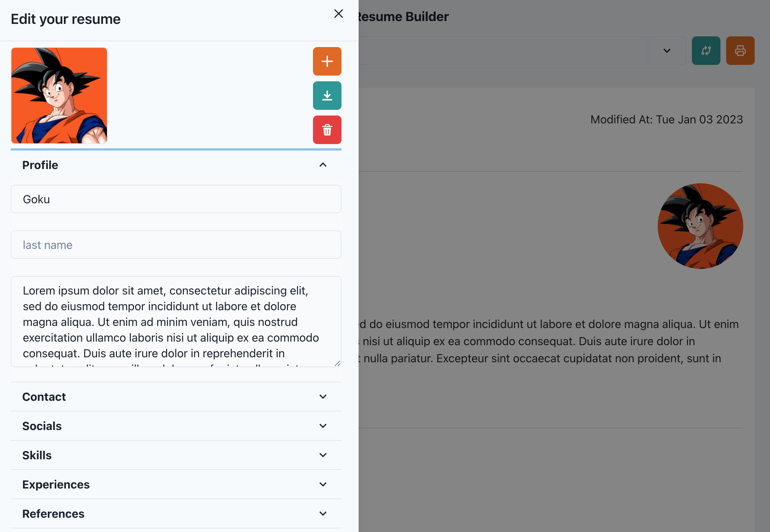The height and width of the screenshot is (532, 770).
Task: Click the teal download icon
Action: (327, 95)
